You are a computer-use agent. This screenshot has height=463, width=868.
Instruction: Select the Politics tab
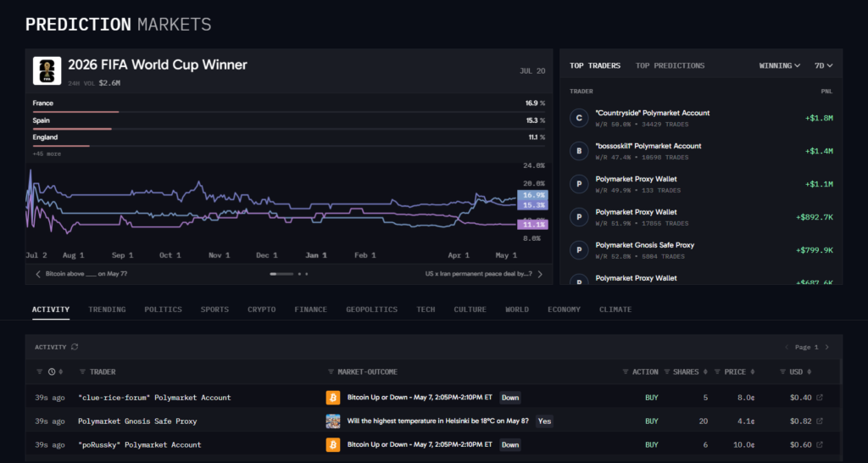(x=163, y=310)
